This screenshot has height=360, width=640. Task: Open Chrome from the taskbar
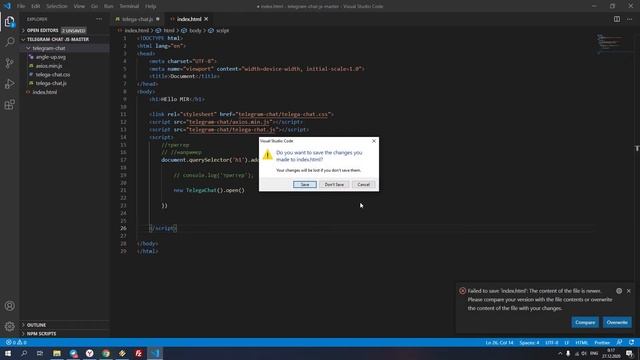pyautogui.click(x=106, y=353)
